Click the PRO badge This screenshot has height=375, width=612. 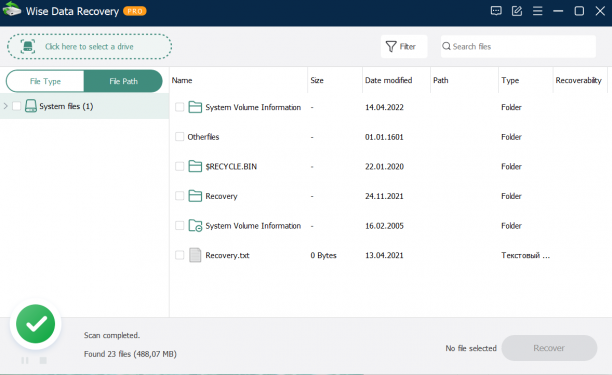coord(135,11)
